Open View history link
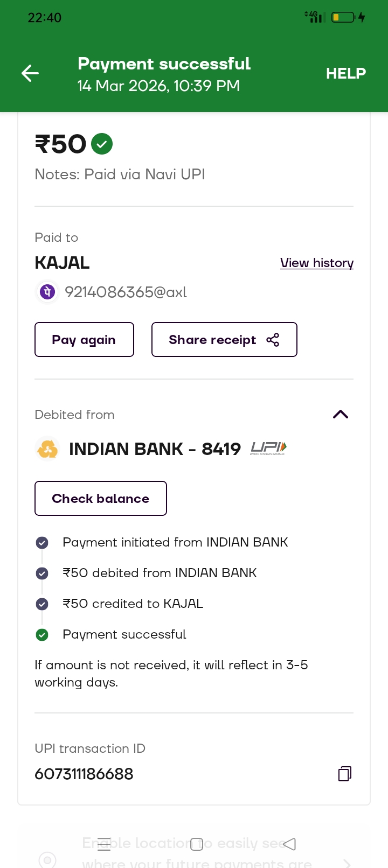Image resolution: width=388 pixels, height=868 pixels. pos(317,263)
